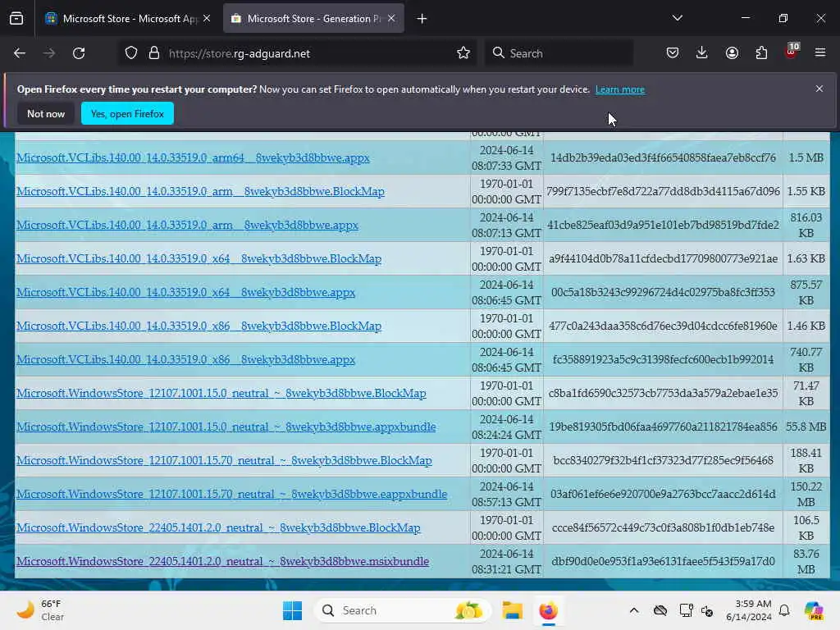Open the Learn more link
This screenshot has width=840, height=630.
point(620,89)
